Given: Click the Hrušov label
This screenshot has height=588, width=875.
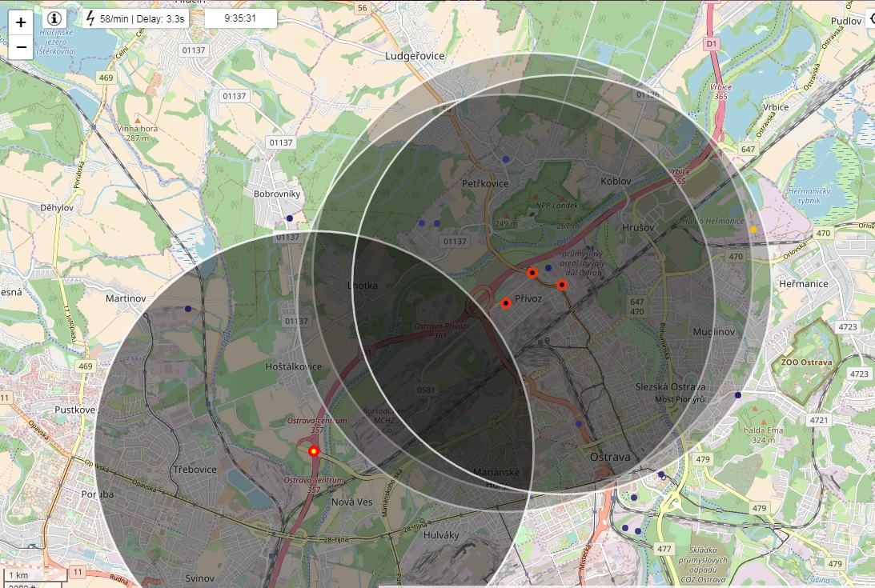Looking at the screenshot, I should coord(638,228).
